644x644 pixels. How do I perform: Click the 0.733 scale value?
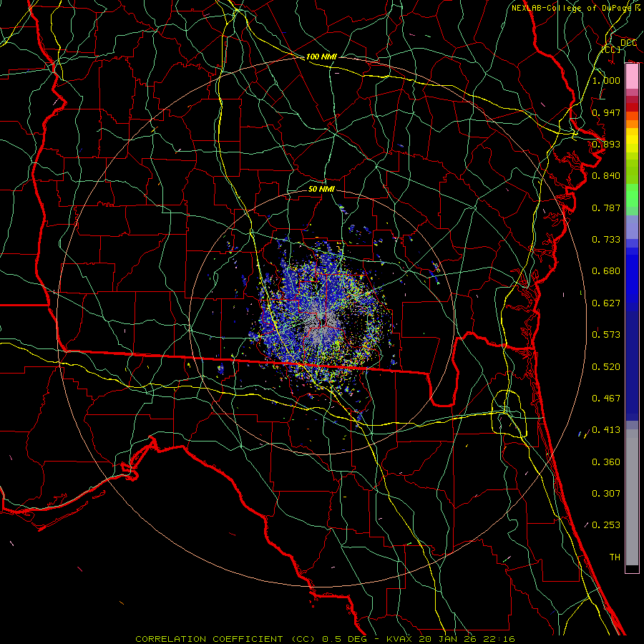[606, 240]
